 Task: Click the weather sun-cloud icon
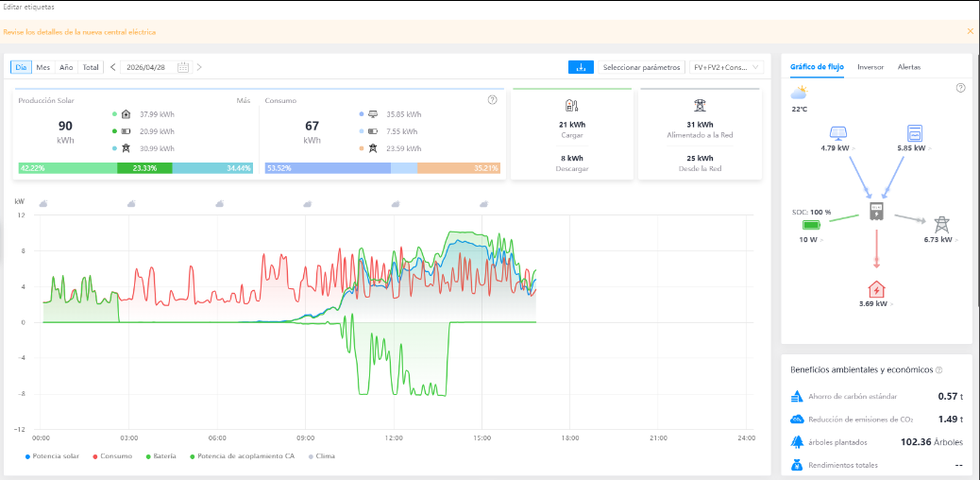point(799,93)
